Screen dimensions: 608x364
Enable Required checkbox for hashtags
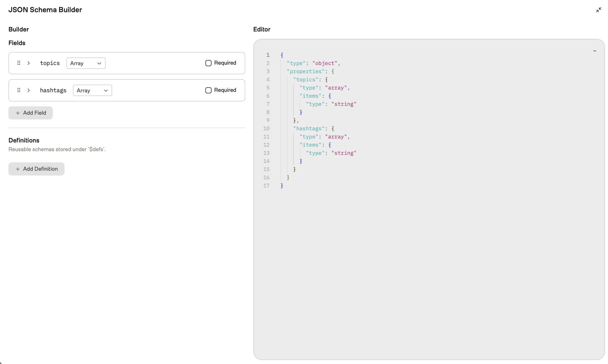tap(208, 90)
